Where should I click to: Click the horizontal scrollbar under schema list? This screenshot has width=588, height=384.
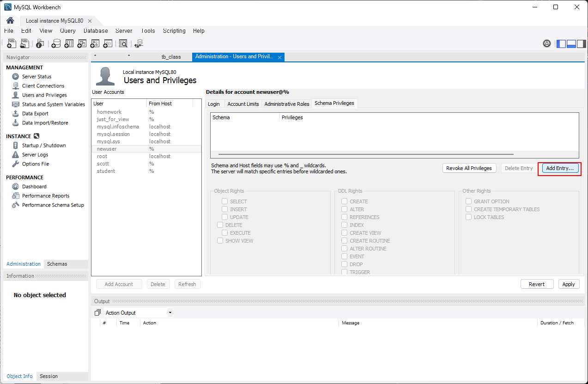tap(366, 154)
